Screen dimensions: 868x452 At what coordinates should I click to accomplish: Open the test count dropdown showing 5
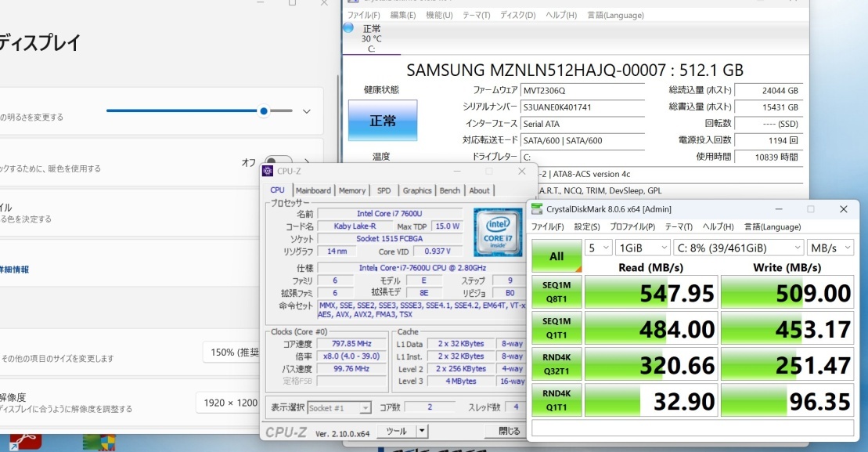tap(599, 248)
